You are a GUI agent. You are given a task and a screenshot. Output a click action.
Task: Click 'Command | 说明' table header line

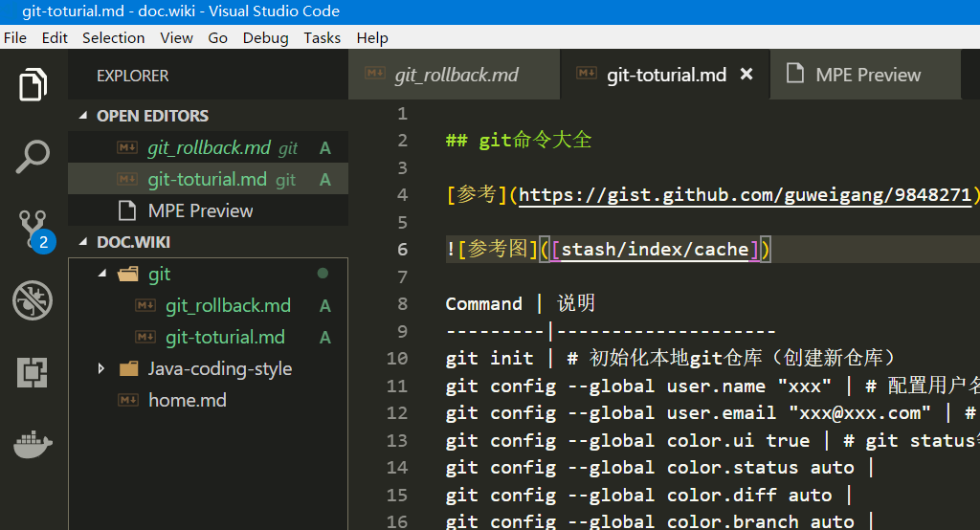pos(521,304)
